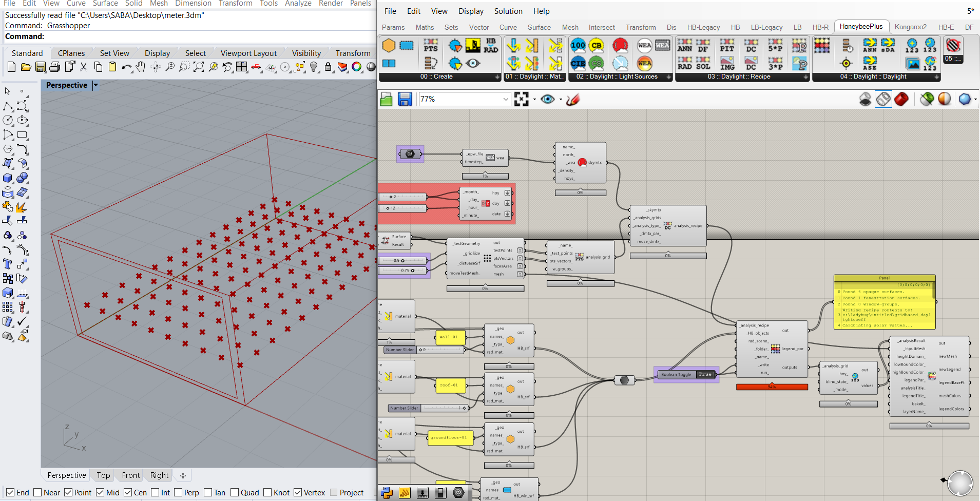Click the WEA component icon in Light Sources
The width and height of the screenshot is (980, 501).
click(644, 46)
